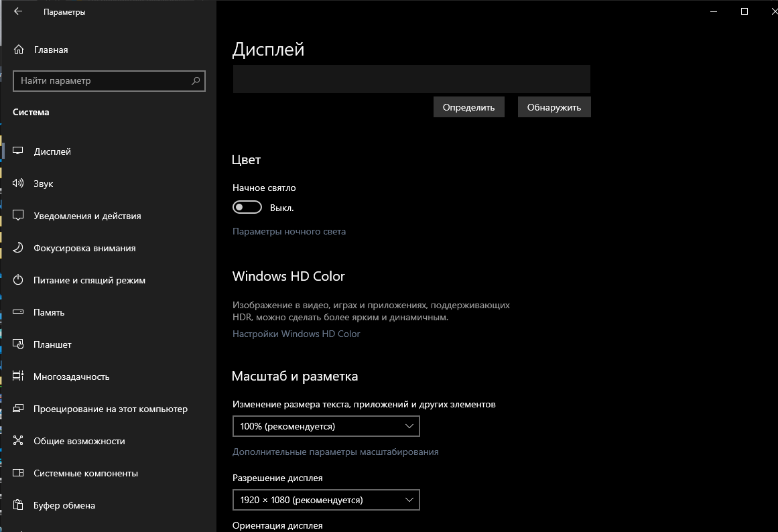
Task: Click the Многозадачность icon
Action: click(x=18, y=376)
